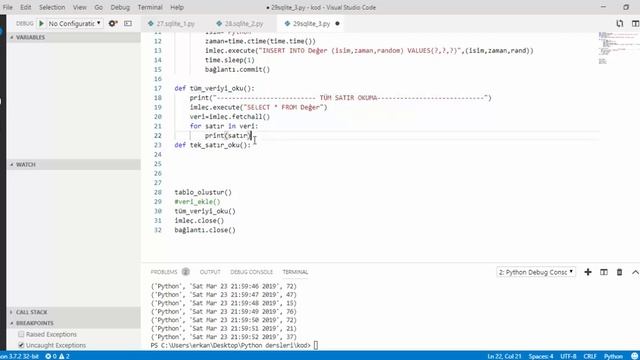Split the terminal pane

point(604,272)
